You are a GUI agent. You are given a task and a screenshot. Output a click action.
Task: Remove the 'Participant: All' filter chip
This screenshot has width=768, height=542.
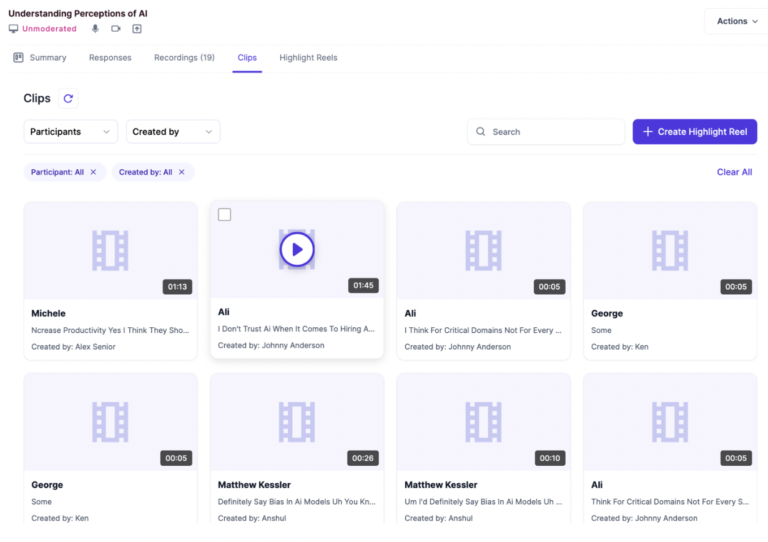pyautogui.click(x=94, y=172)
